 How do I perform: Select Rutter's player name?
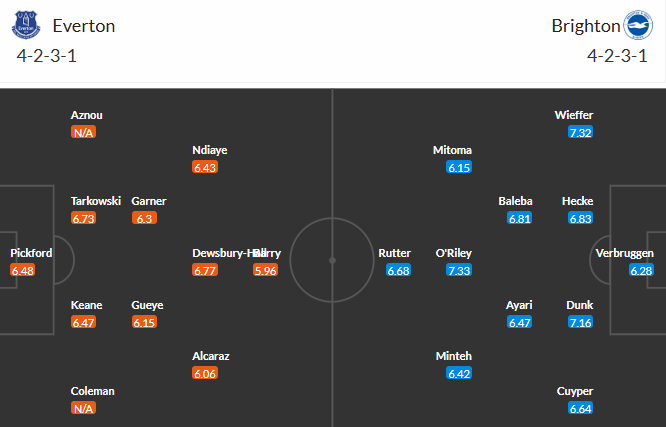coord(394,253)
